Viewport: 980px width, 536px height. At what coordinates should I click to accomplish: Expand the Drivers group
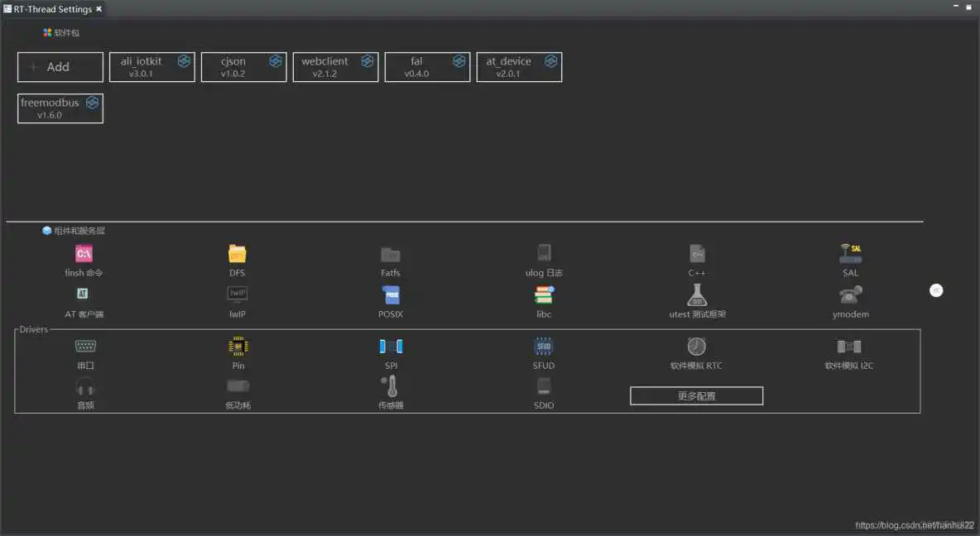33,328
